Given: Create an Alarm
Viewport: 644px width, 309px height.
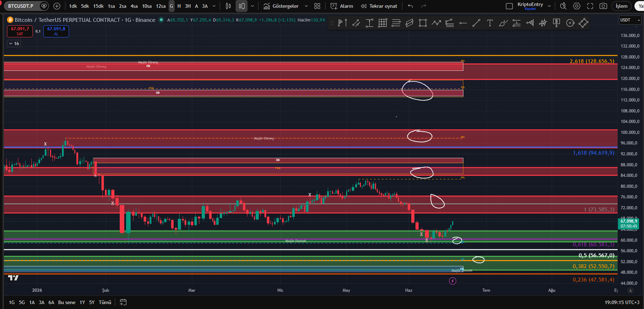Looking at the screenshot, I should point(342,6).
